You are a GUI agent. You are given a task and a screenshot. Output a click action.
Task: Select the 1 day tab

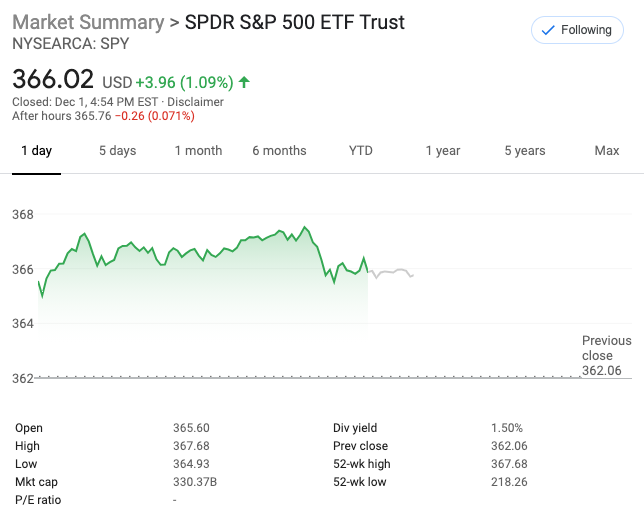click(x=36, y=151)
